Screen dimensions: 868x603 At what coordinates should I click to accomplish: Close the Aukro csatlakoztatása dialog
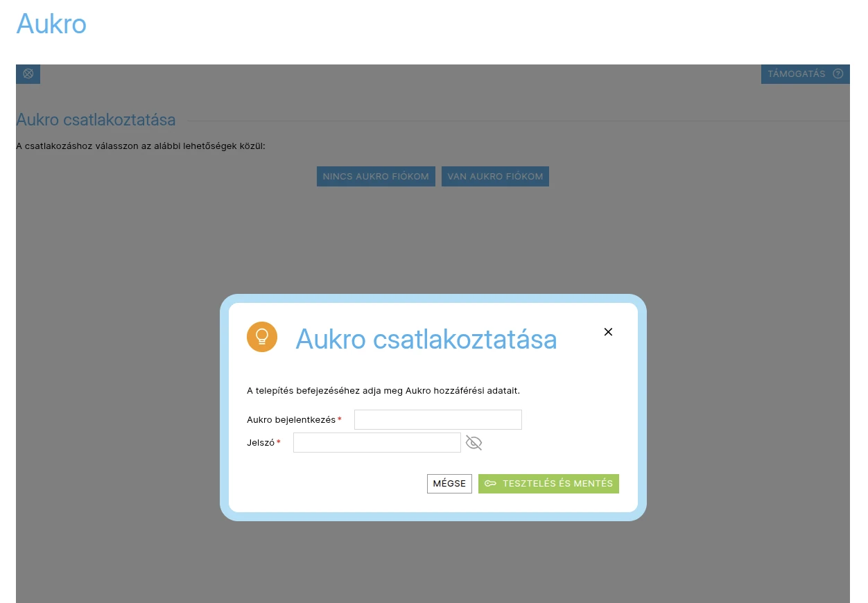608,332
